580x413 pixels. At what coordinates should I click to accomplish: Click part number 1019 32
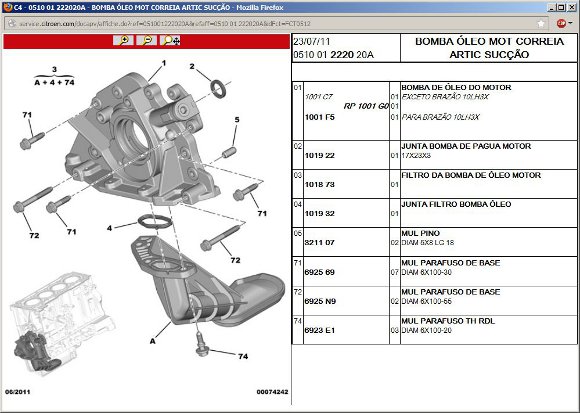pyautogui.click(x=320, y=214)
